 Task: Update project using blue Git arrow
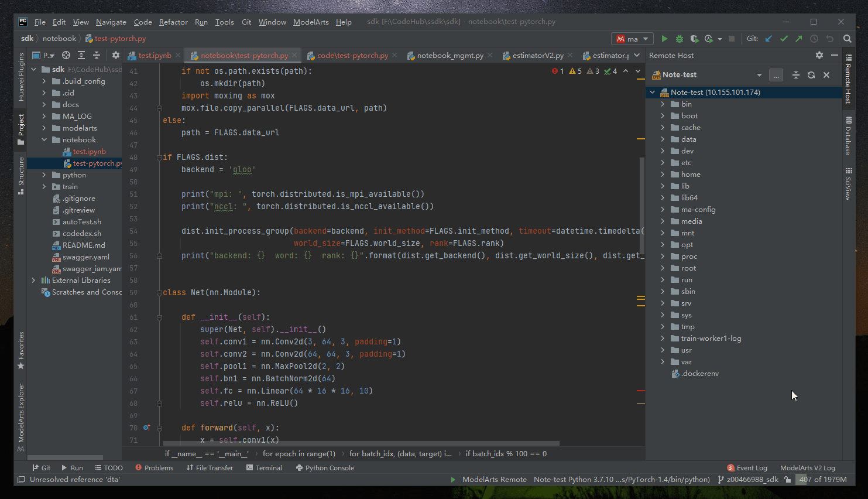768,39
